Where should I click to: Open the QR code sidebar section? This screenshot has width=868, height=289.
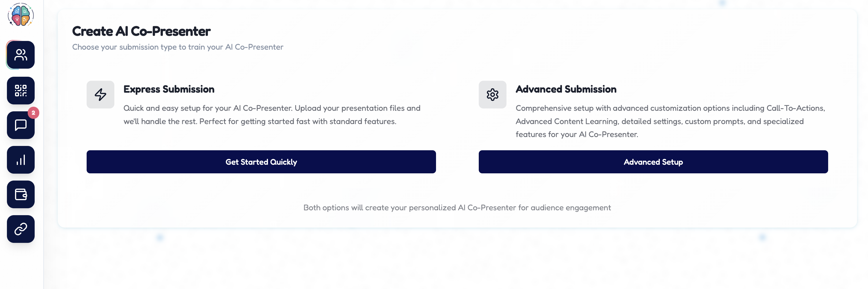click(x=21, y=91)
